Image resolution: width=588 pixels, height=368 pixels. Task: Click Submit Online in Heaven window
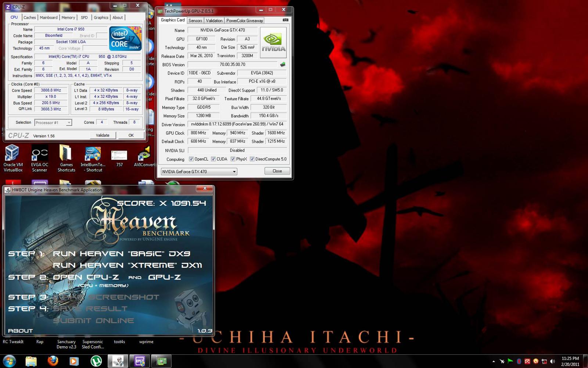point(93,321)
